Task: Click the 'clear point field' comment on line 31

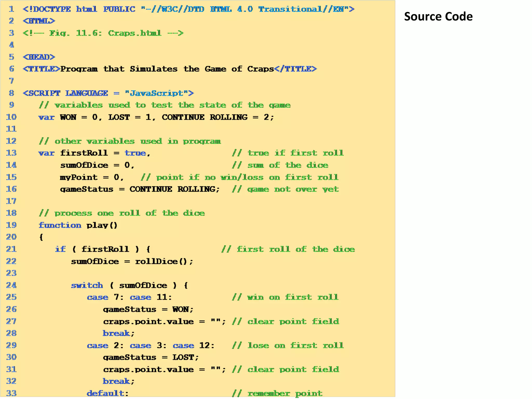Action: 285,369
